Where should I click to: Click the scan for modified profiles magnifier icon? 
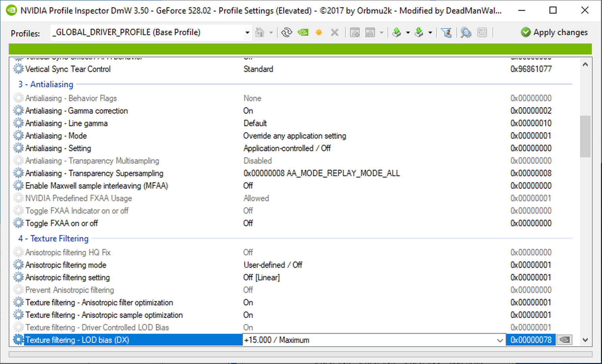(466, 32)
